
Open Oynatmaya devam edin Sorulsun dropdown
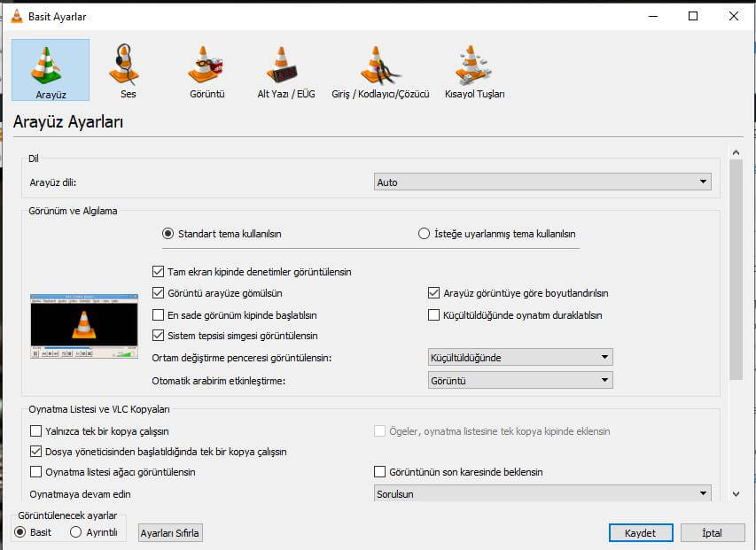(x=542, y=493)
